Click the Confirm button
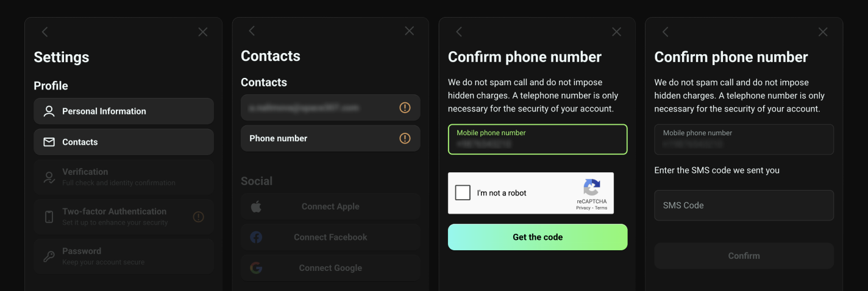The image size is (868, 291). click(x=744, y=256)
